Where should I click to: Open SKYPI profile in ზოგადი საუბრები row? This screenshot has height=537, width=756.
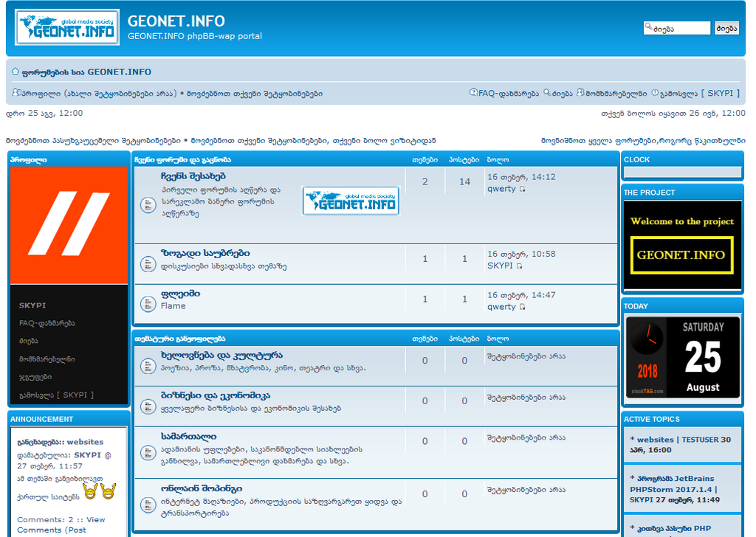[500, 266]
